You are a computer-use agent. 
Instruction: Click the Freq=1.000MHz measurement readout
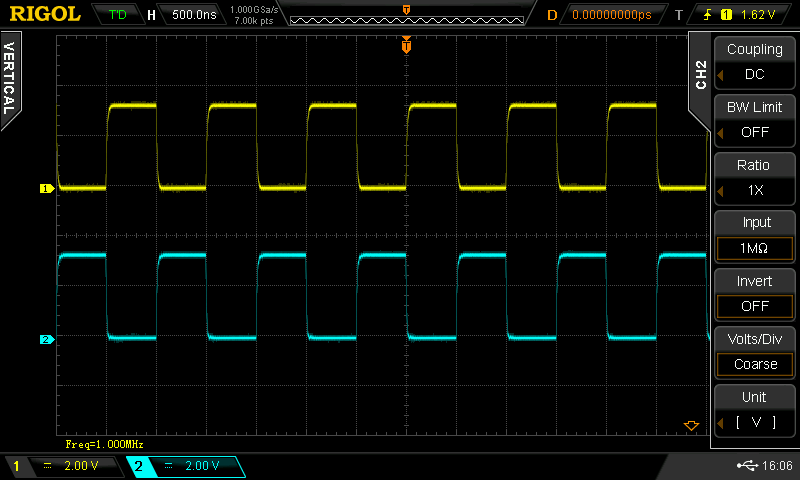105,443
